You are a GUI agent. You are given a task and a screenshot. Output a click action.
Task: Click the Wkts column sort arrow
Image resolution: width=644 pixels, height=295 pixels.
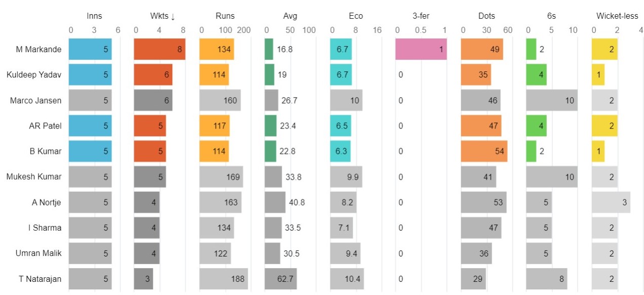[173, 17]
